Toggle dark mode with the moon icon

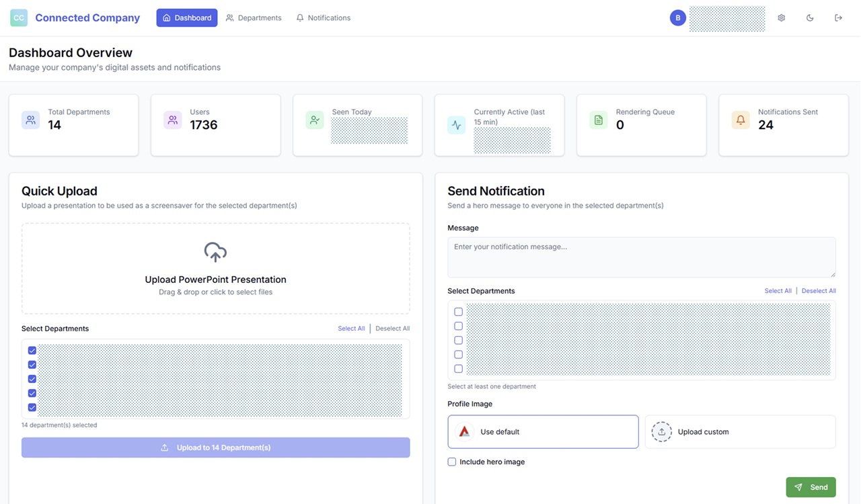pos(810,18)
